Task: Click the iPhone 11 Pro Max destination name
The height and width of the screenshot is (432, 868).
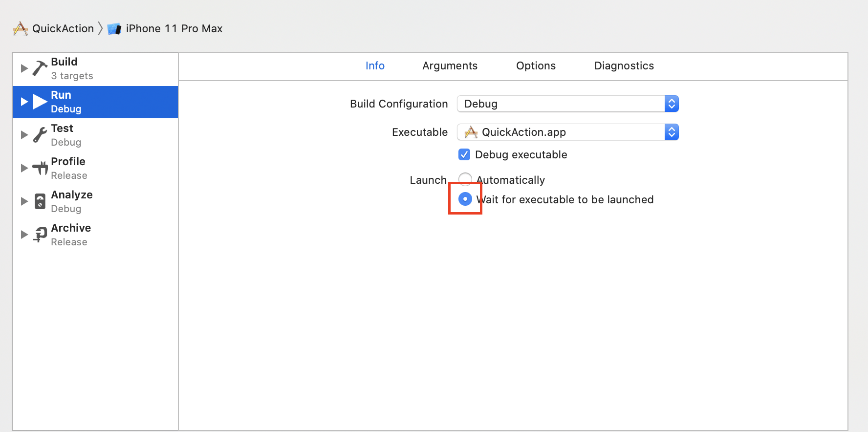Action: [x=174, y=28]
